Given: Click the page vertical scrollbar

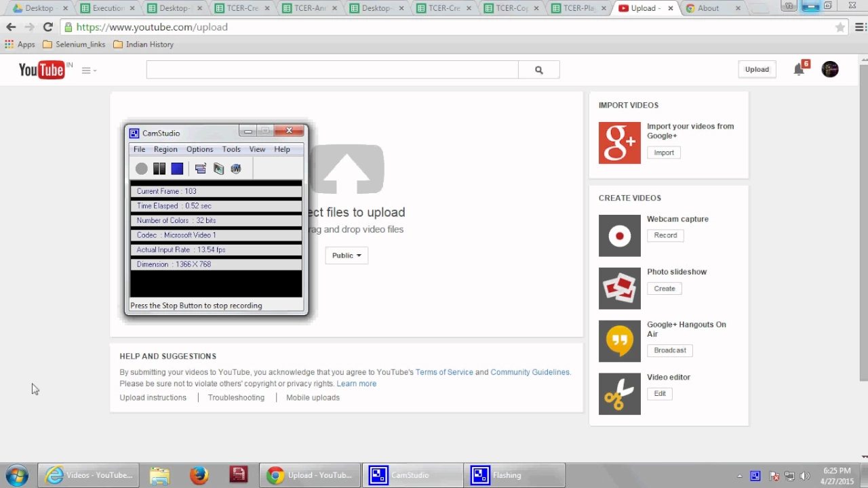Looking at the screenshot, I should click(x=863, y=223).
